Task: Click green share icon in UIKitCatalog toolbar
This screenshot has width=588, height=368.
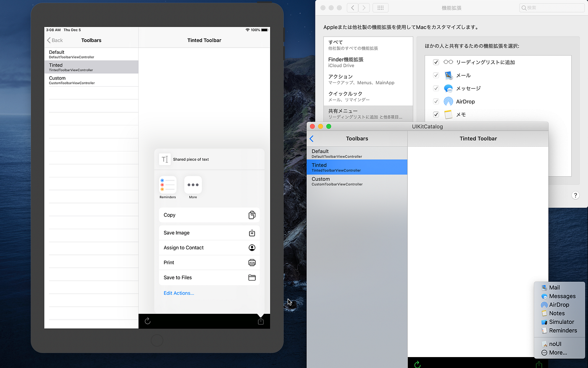Action: [x=539, y=364]
